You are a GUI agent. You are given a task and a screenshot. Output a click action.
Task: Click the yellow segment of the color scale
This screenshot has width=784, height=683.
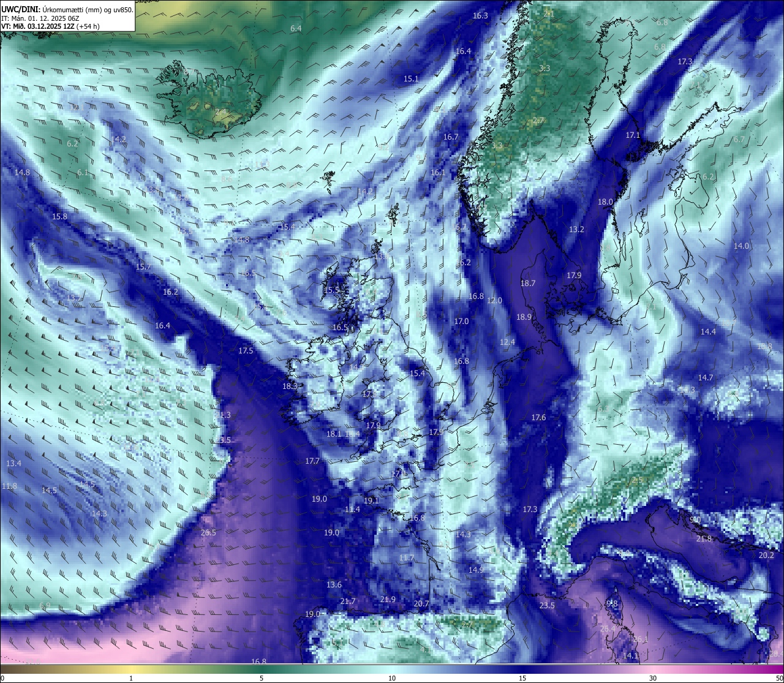click(x=131, y=669)
